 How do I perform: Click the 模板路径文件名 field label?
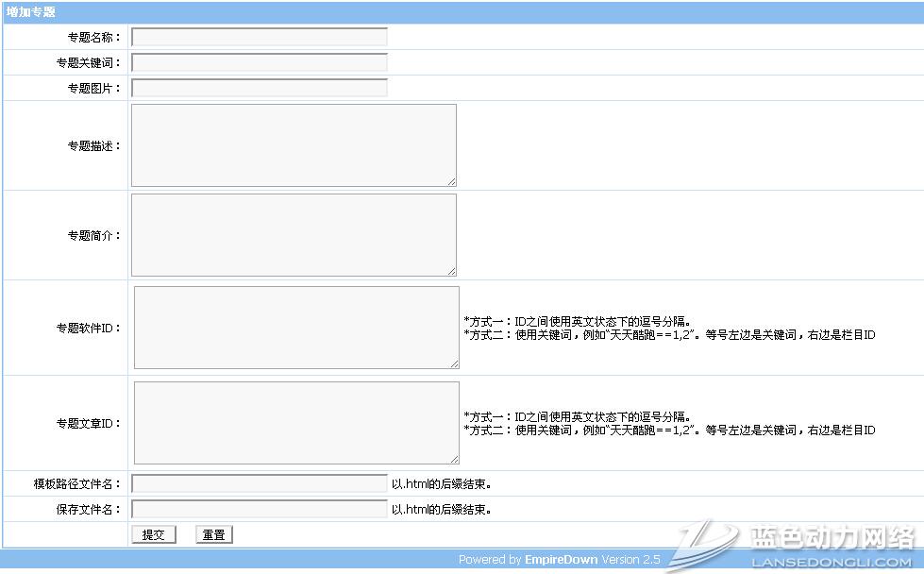tap(77, 484)
